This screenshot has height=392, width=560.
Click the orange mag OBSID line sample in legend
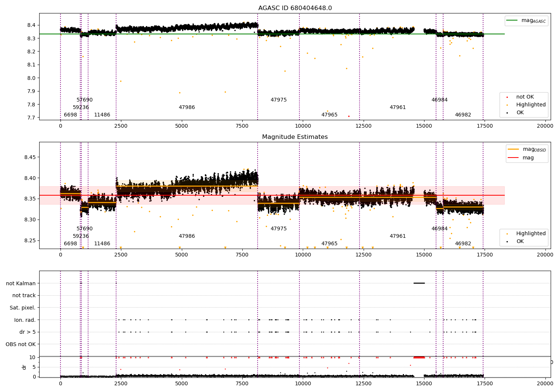pyautogui.click(x=514, y=149)
